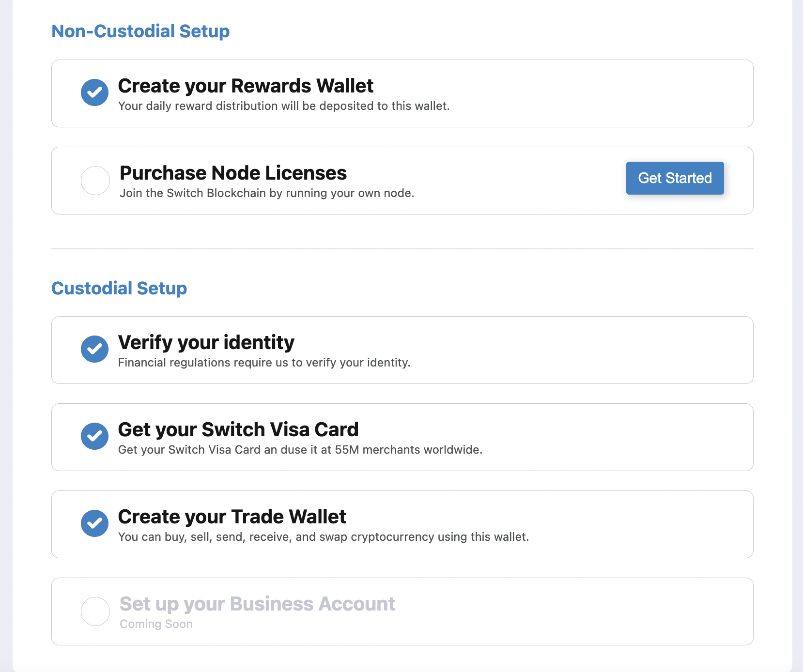Click the buy, sell, send, receive description
This screenshot has width=803, height=672.
[324, 537]
